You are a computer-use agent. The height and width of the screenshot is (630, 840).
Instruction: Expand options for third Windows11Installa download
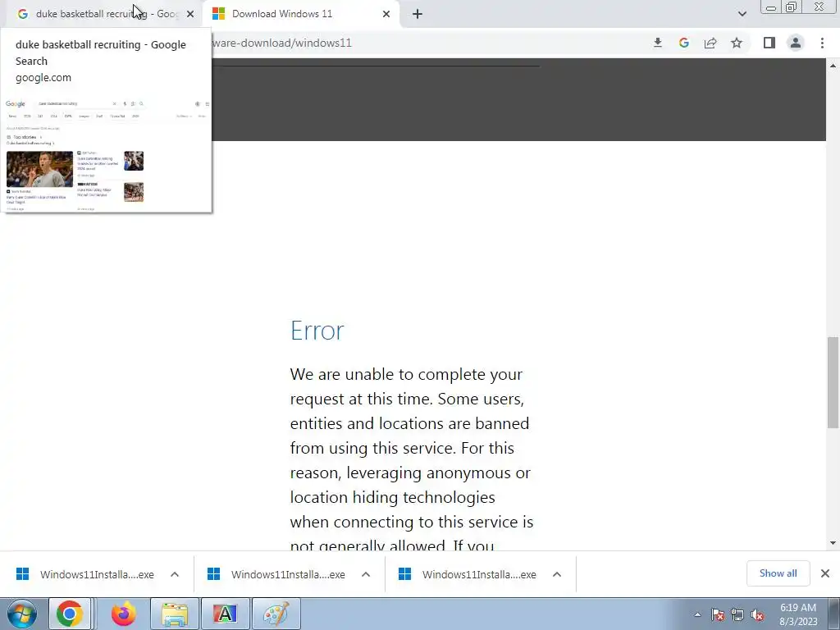pyautogui.click(x=557, y=574)
